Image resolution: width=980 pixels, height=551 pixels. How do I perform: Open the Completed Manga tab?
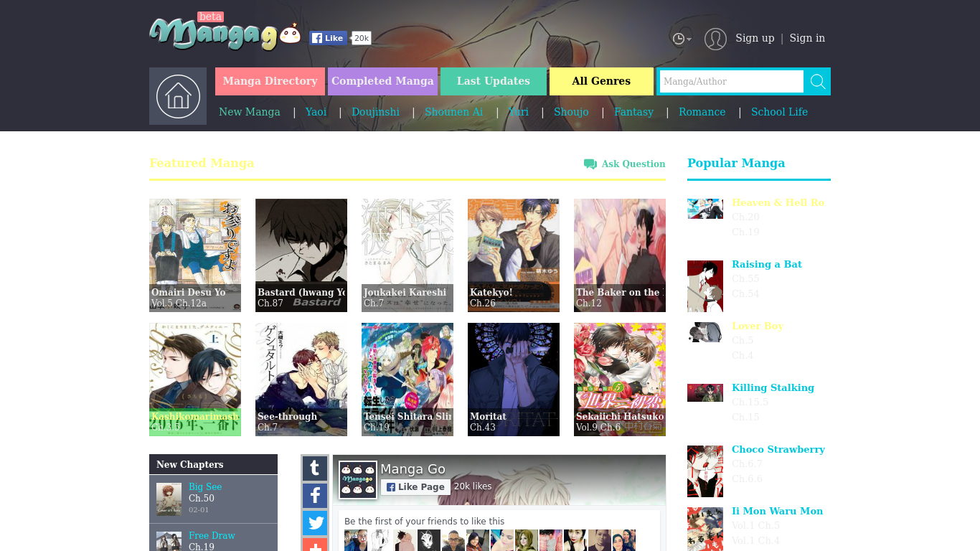(x=382, y=81)
